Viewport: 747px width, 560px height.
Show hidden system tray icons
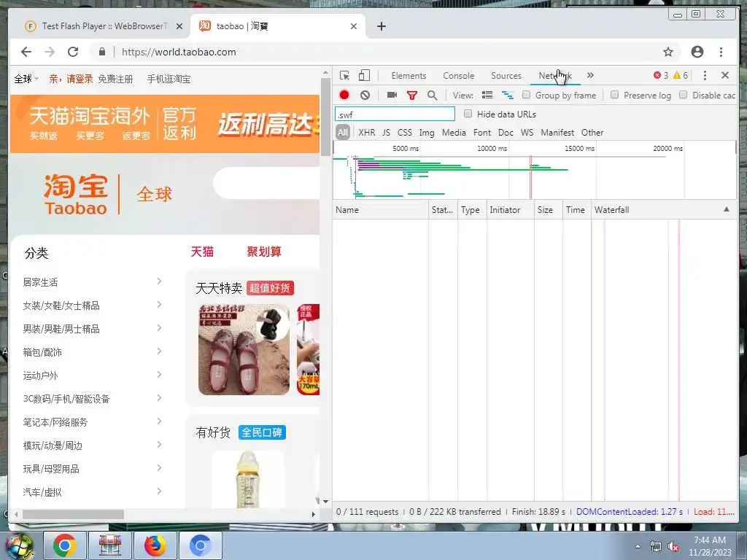pos(638,546)
